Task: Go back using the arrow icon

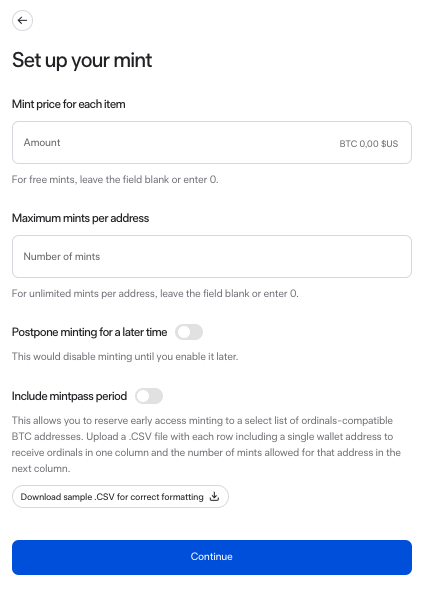Action: (x=22, y=20)
